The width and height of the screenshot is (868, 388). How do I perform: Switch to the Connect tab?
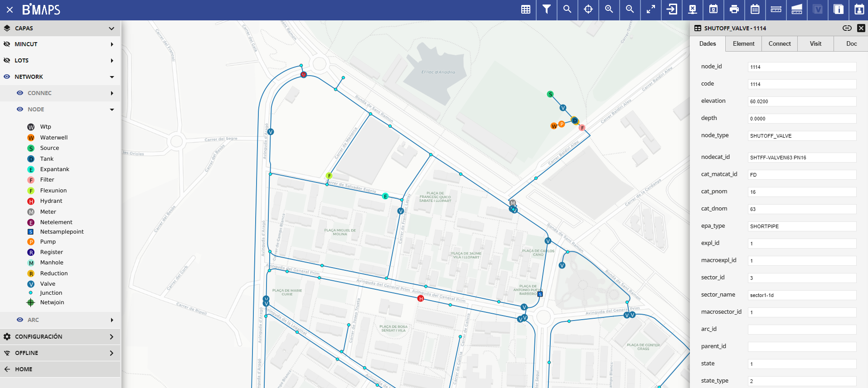[780, 43]
